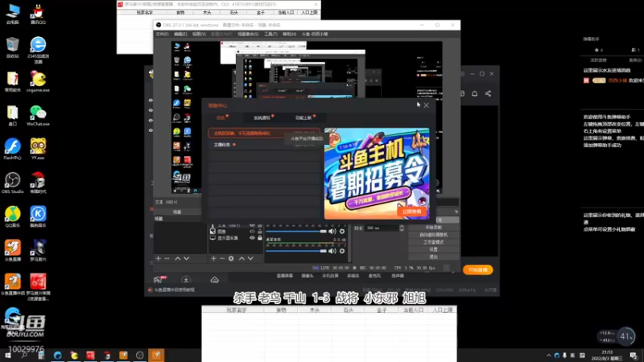The image size is (644, 362).
Task: Open the Flash中心 desktop icon
Action: pos(12,149)
